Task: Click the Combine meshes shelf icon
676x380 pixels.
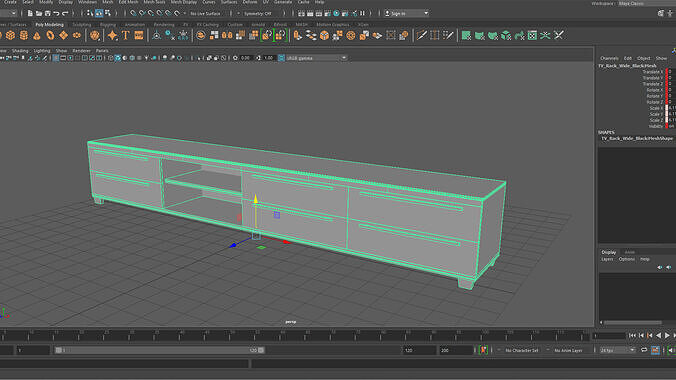Action: (x=200, y=35)
